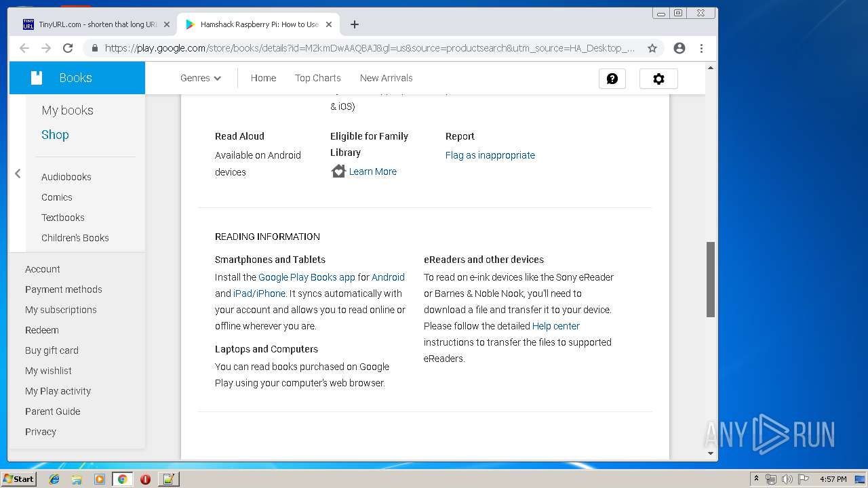This screenshot has width=868, height=488.
Task: Click the taskbar clock showing 4:57 PM
Action: point(833,479)
